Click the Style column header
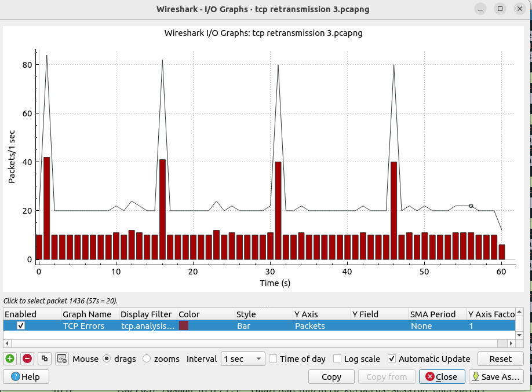This screenshot has height=392, width=532. [264, 314]
